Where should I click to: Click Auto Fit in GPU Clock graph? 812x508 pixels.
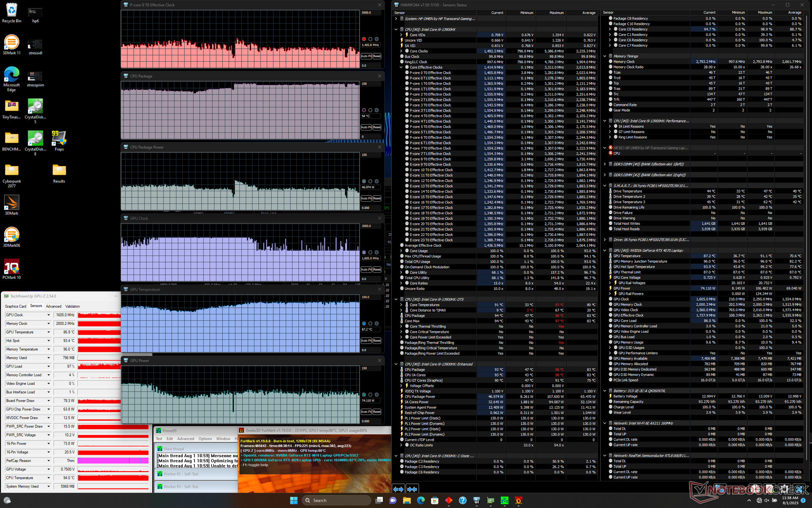coord(366,270)
